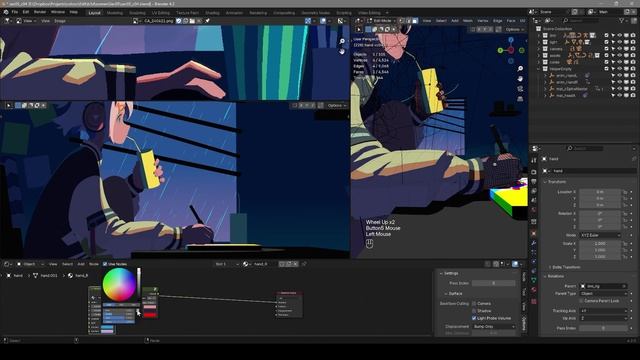Open the Material properties tab
The width and height of the screenshot is (640, 360).
(533, 290)
